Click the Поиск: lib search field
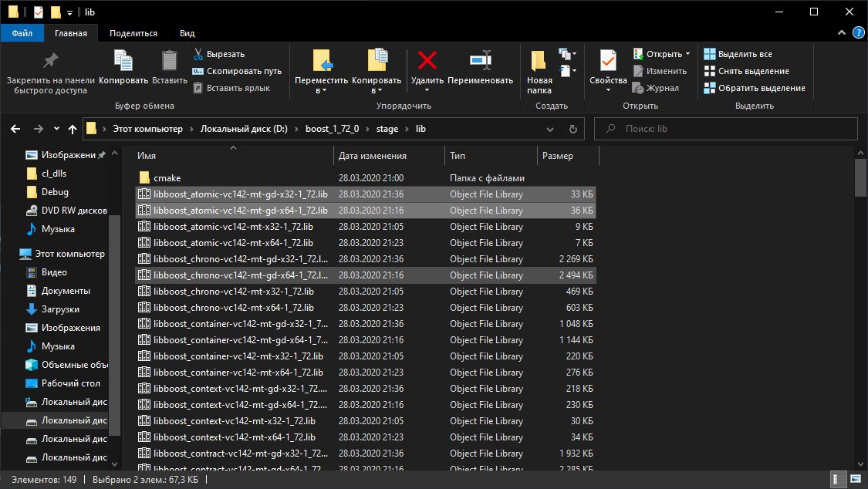Viewport: 868px width, 489px height. tap(726, 129)
